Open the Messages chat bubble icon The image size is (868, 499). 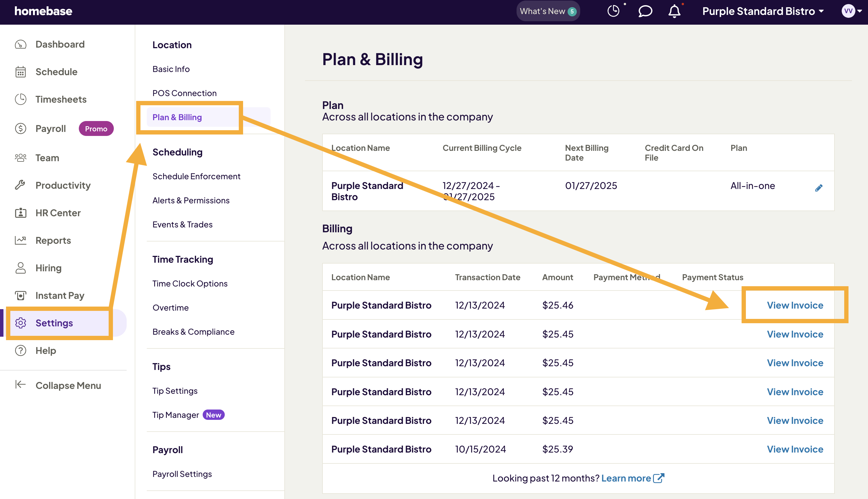(645, 11)
